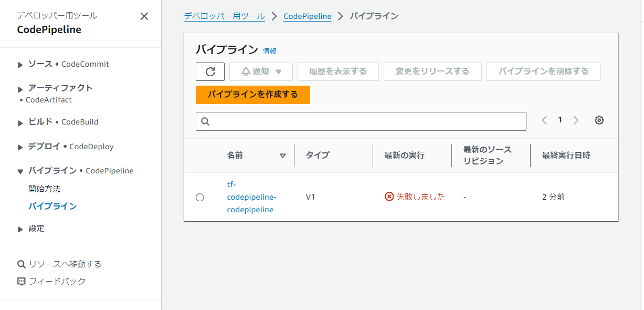644x310 pixels.
Task: Click page number 1
Action: [x=560, y=120]
